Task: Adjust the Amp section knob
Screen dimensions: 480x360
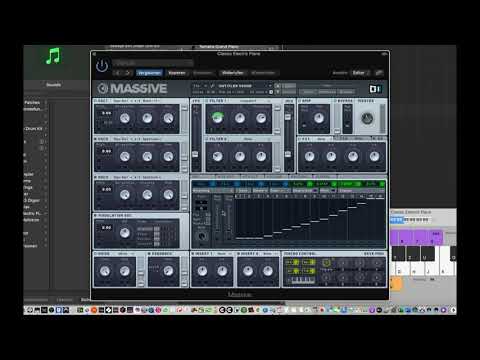Action: coord(318,118)
